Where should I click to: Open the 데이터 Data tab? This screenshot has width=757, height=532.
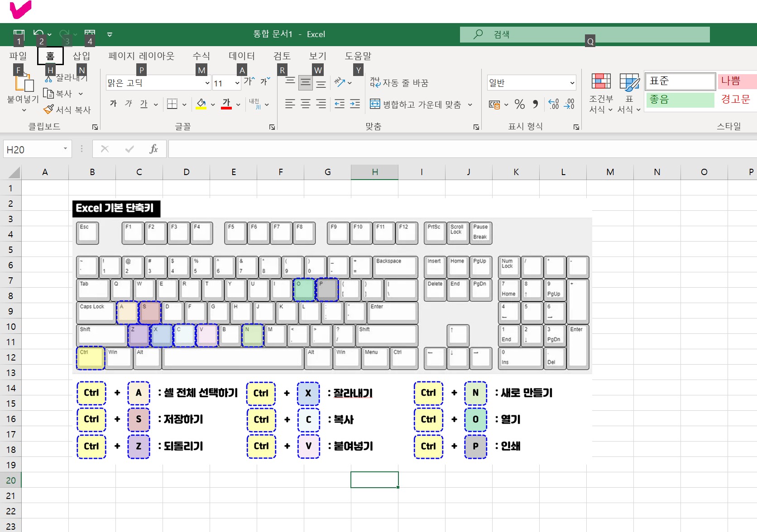pyautogui.click(x=242, y=56)
